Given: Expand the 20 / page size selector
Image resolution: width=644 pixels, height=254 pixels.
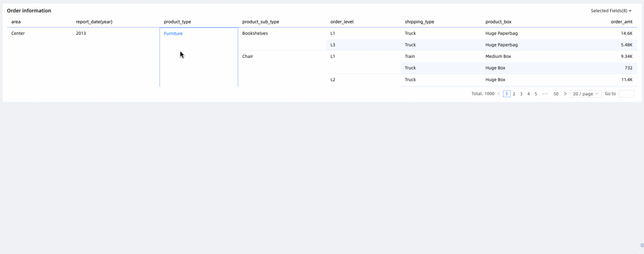Looking at the screenshot, I should (x=586, y=94).
